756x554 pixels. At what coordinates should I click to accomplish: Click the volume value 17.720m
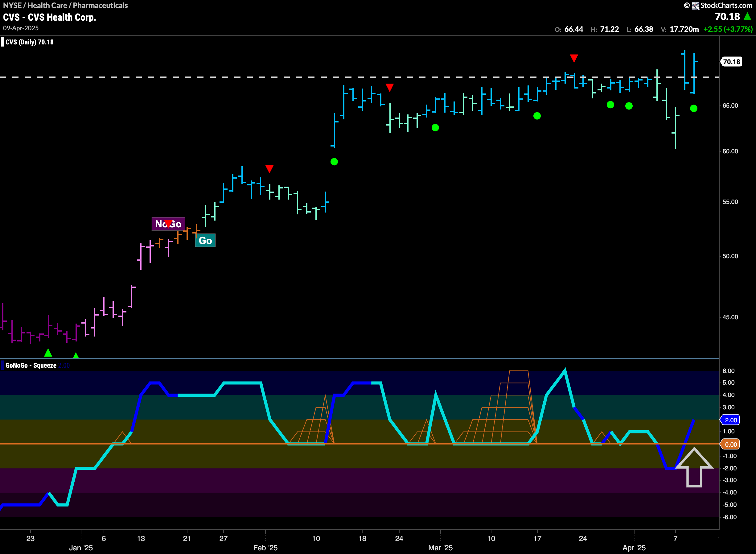click(684, 29)
